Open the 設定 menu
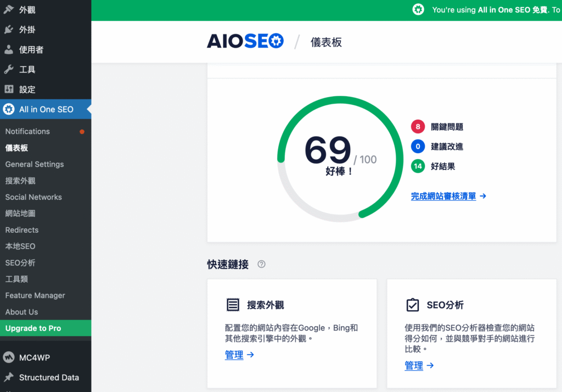 click(46, 89)
